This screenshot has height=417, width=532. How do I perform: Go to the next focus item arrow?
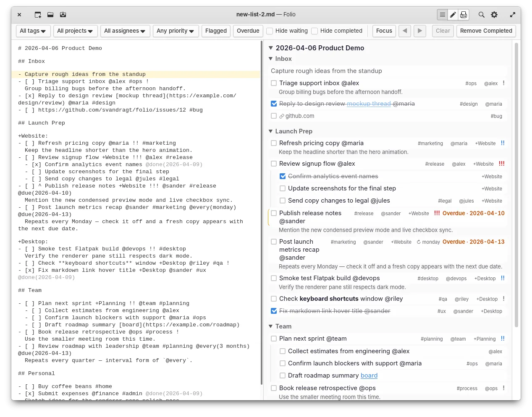[x=420, y=31]
